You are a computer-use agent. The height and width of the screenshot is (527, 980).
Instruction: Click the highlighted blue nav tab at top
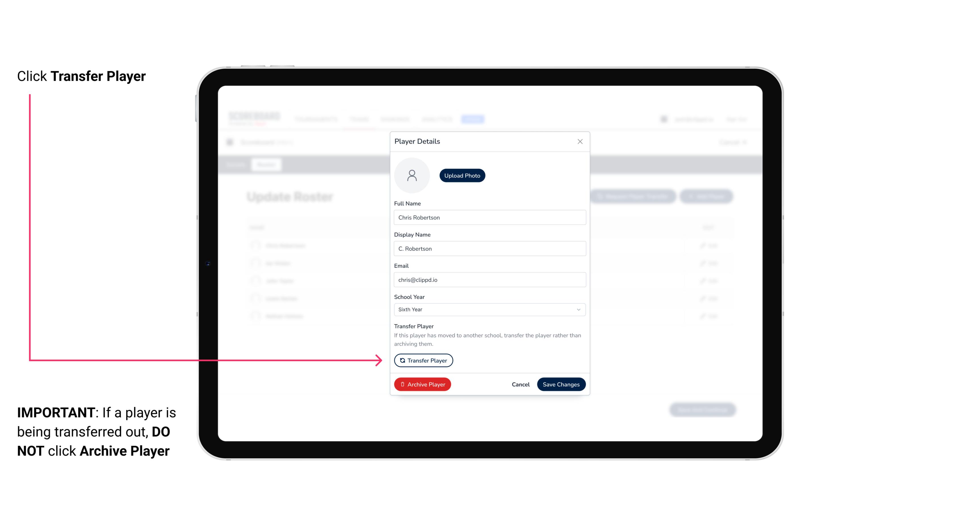[x=473, y=119]
